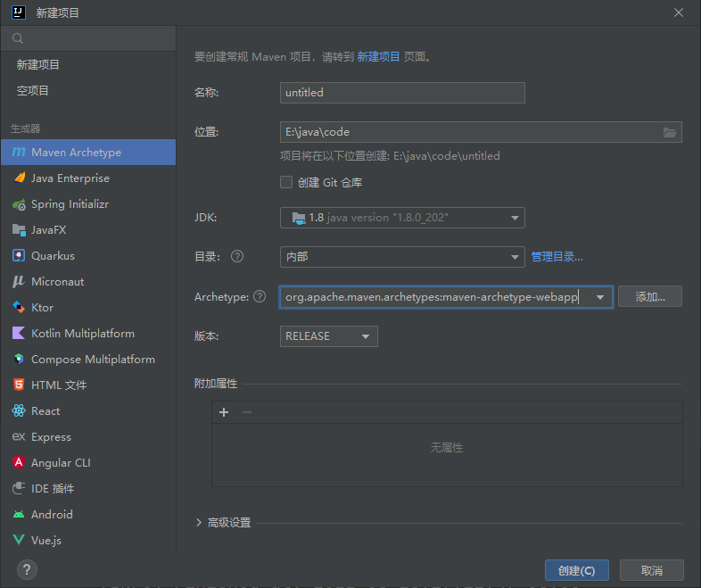Click the 取消 button
The height and width of the screenshot is (588, 701).
(651, 570)
